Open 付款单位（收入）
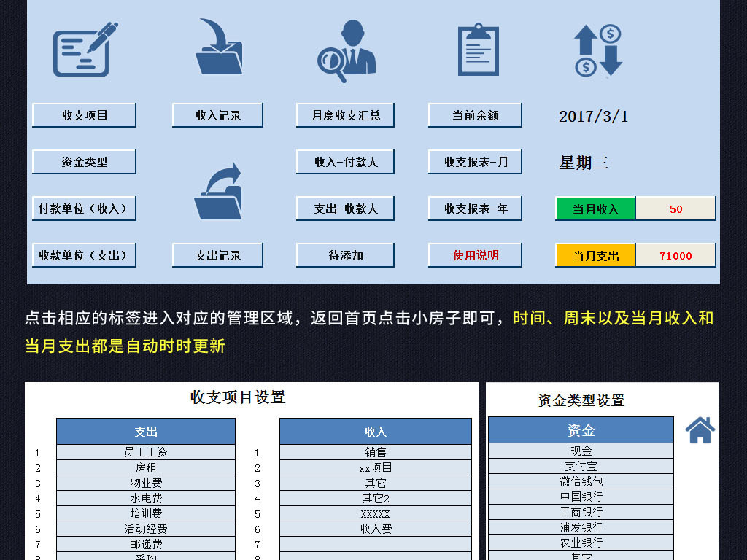 [83, 208]
